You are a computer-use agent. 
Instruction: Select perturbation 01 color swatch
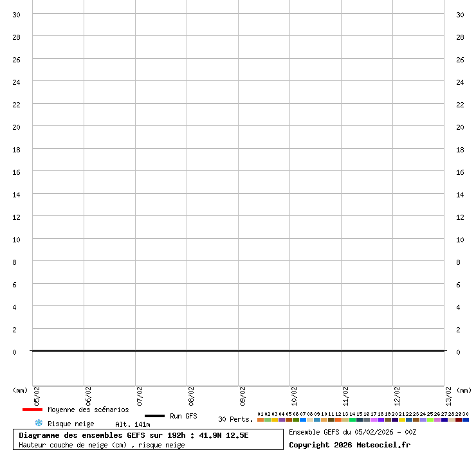click(x=261, y=420)
